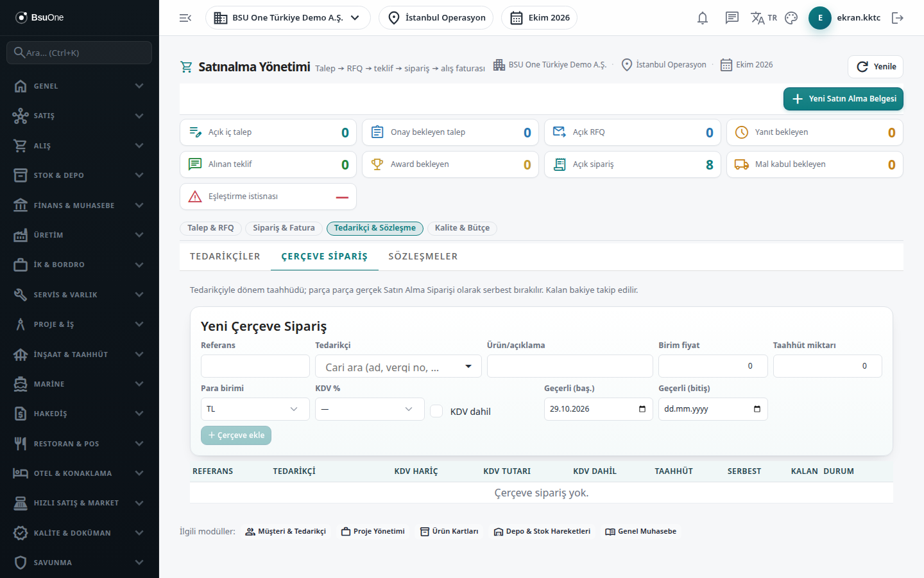This screenshot has width=924, height=578.
Task: Switch to the TEDARİKÇİLER tab
Action: tap(225, 256)
